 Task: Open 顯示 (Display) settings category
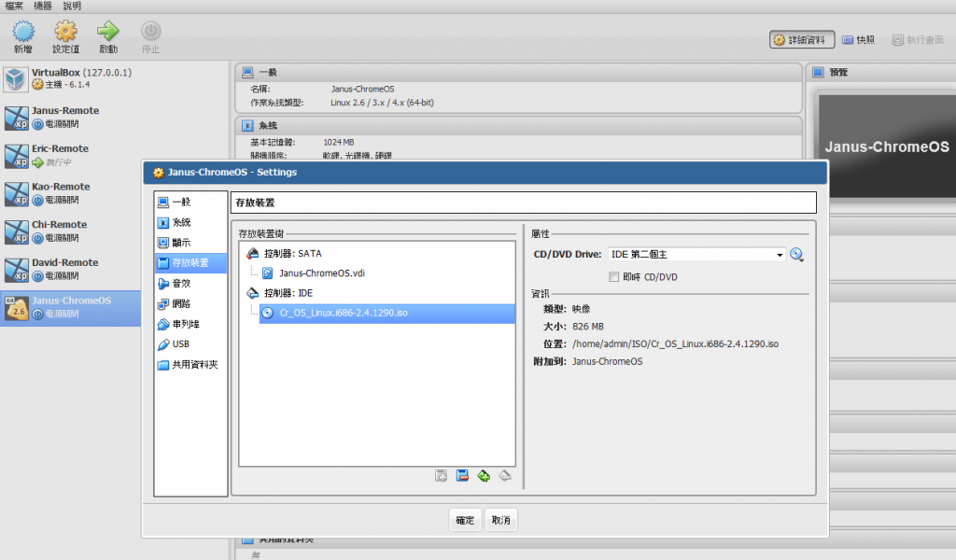tap(190, 243)
